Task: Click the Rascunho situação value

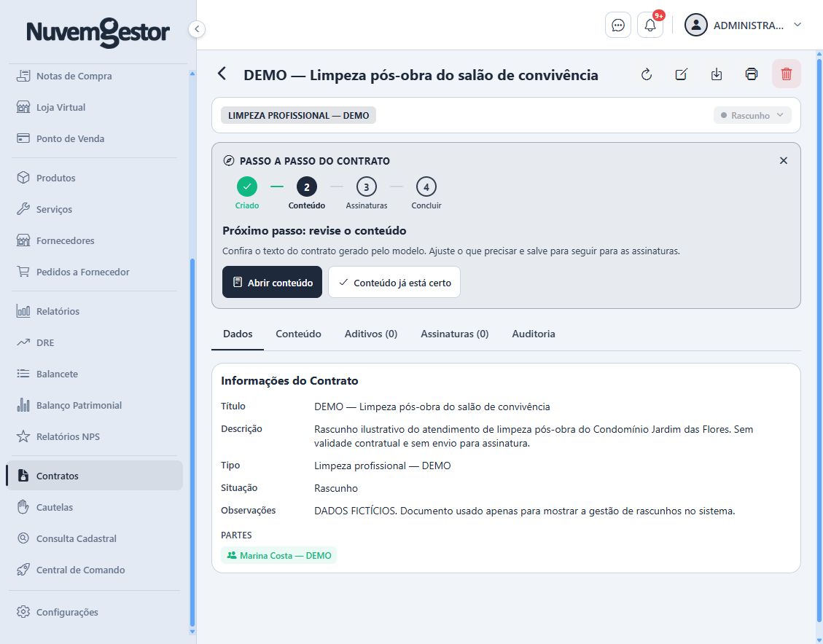Action: pyautogui.click(x=336, y=488)
